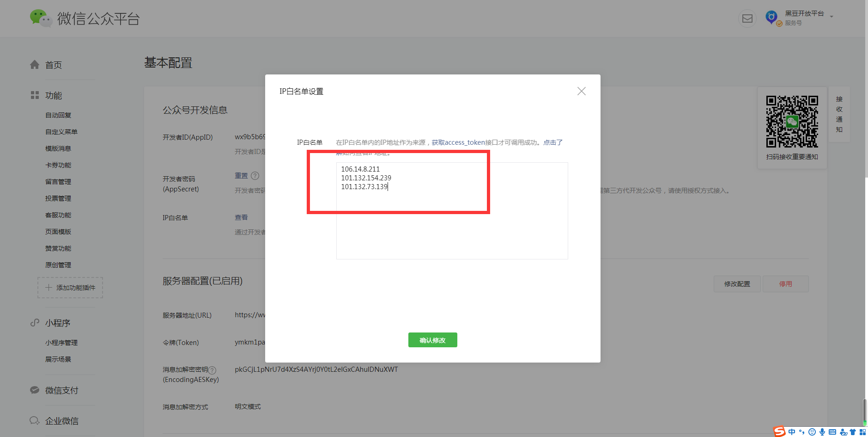
Task: Click the 微信支付 icon
Action: [35, 390]
